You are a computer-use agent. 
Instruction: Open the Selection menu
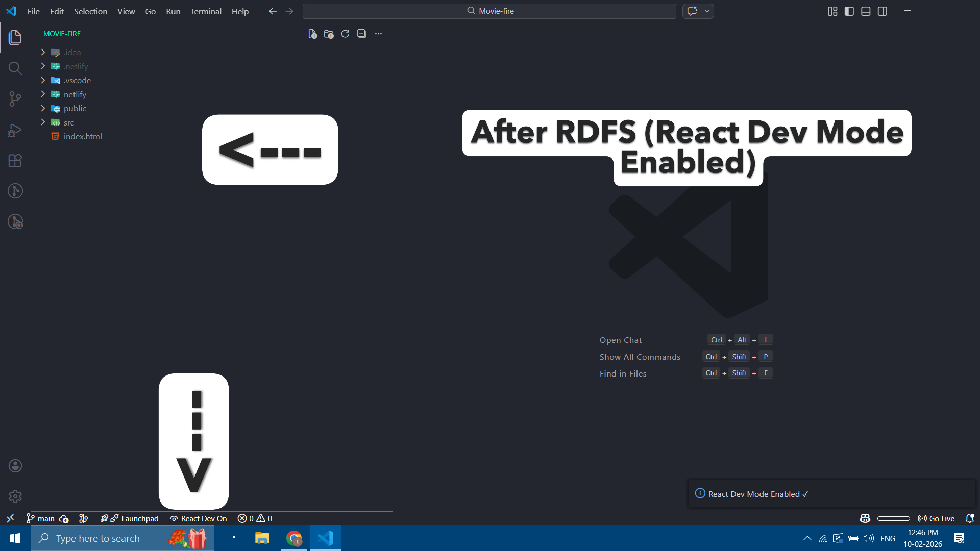90,11
